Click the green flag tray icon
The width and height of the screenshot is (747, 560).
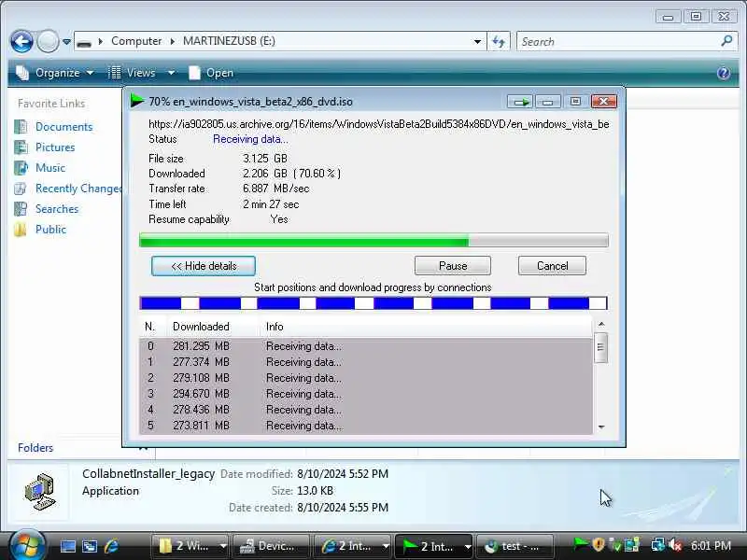(581, 544)
